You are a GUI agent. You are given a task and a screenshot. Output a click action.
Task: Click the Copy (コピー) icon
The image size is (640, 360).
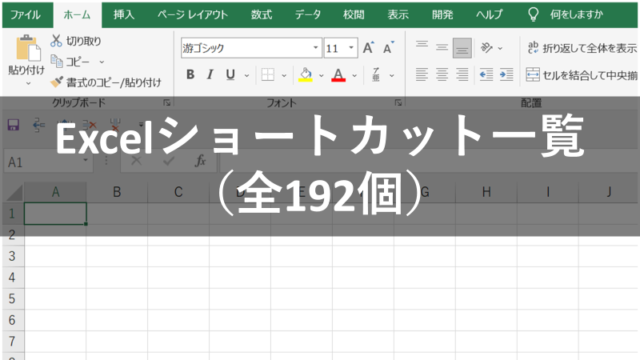56,61
